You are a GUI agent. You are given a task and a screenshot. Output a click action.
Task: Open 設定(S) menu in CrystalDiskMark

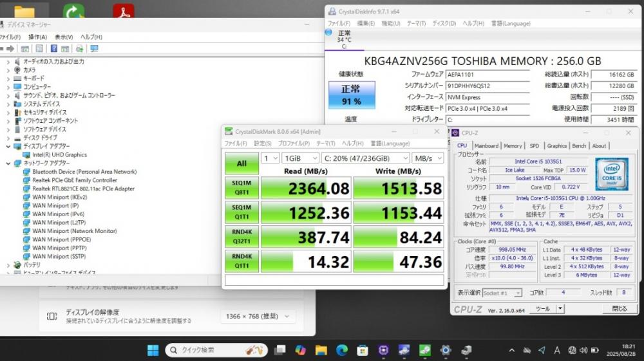(263, 143)
